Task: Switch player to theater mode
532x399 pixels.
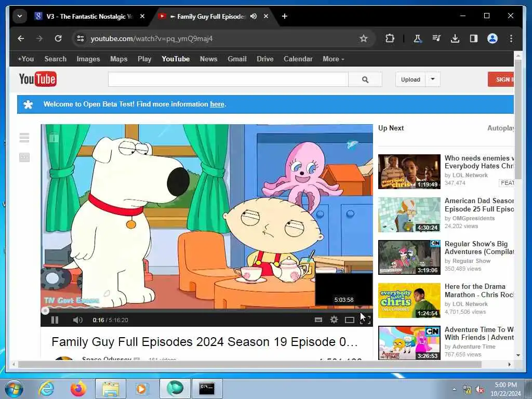Action: point(350,320)
